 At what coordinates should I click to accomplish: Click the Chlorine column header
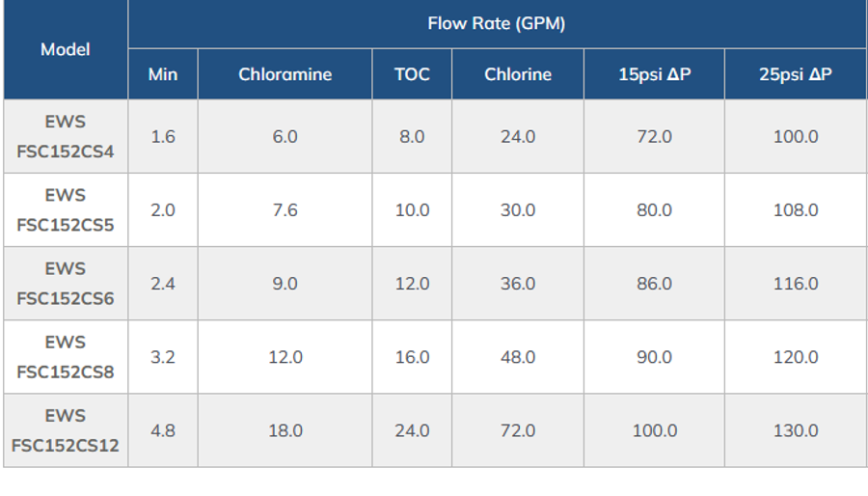[518, 74]
